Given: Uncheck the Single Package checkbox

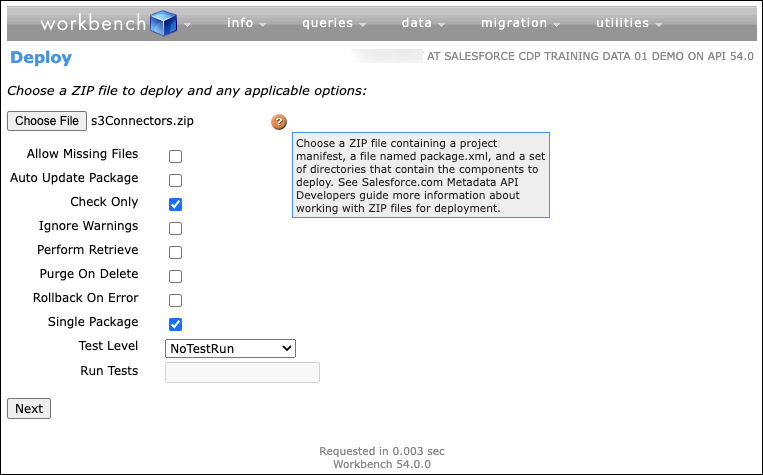Looking at the screenshot, I should [175, 324].
